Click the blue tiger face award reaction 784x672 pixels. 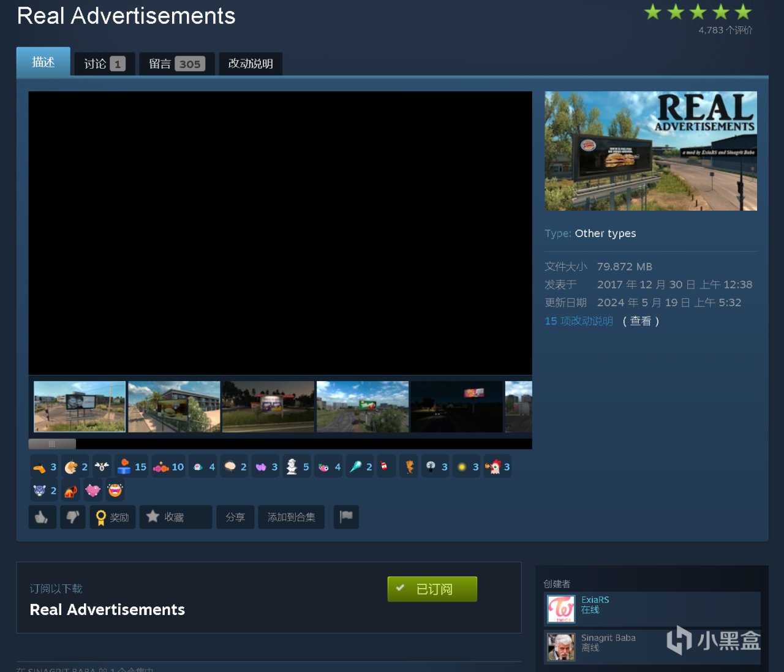[x=44, y=491]
